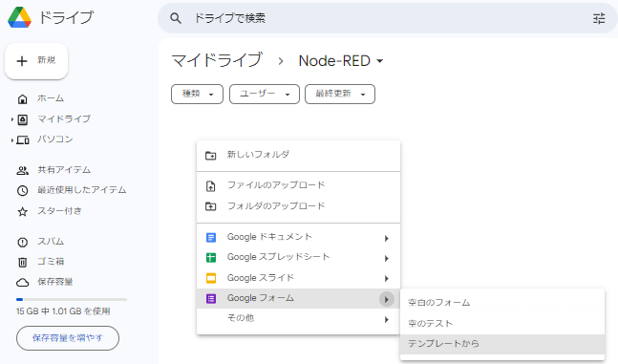Screen dimensions: 618x364
Task: Click the マイドライブ drive icon in sidebar
Action: (x=23, y=119)
